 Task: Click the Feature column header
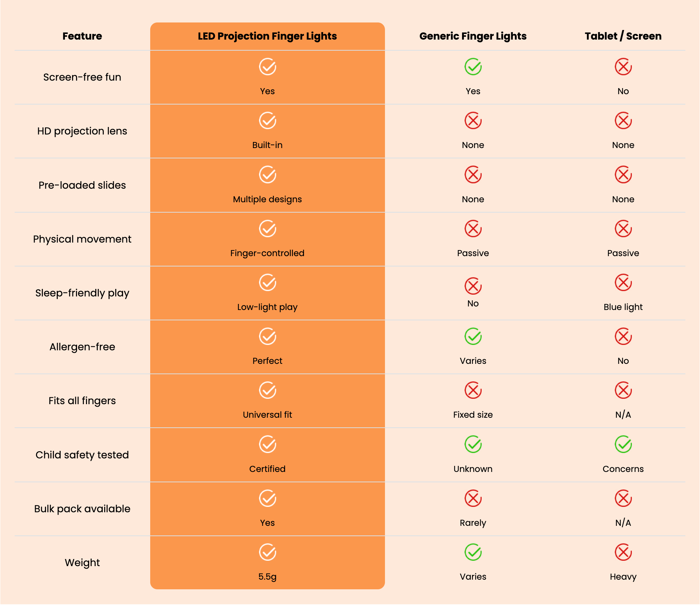(82, 36)
